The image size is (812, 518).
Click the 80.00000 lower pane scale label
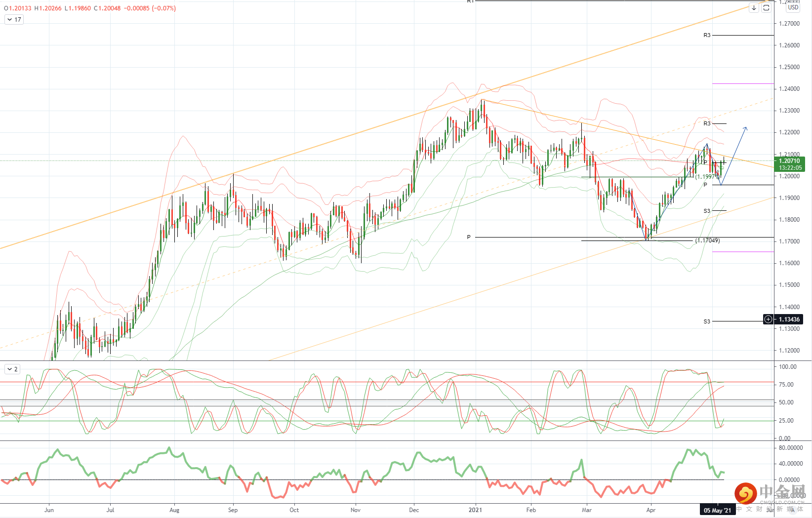[x=790, y=448]
